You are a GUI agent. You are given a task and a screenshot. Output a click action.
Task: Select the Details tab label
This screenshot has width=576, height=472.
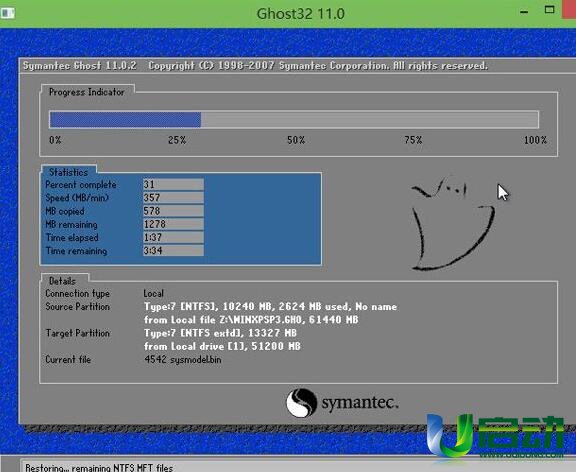pos(62,281)
